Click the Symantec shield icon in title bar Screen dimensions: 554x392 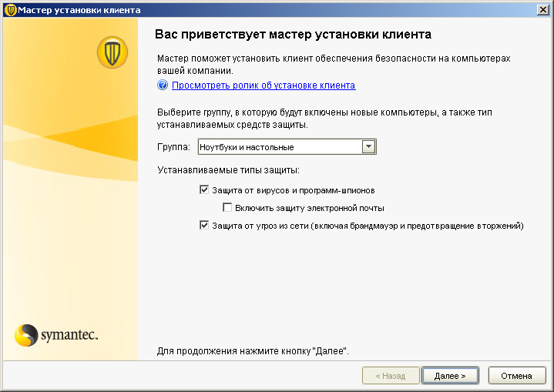click(10, 10)
